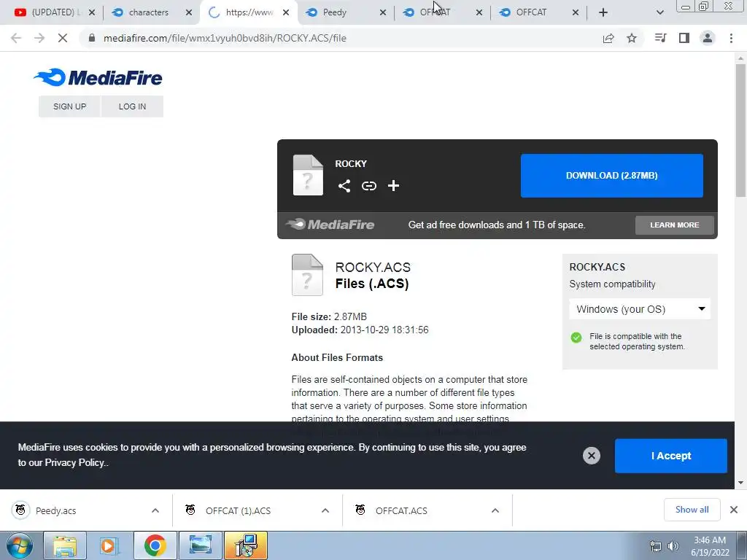
Task: Click the LEARN MORE button
Action: [675, 225]
